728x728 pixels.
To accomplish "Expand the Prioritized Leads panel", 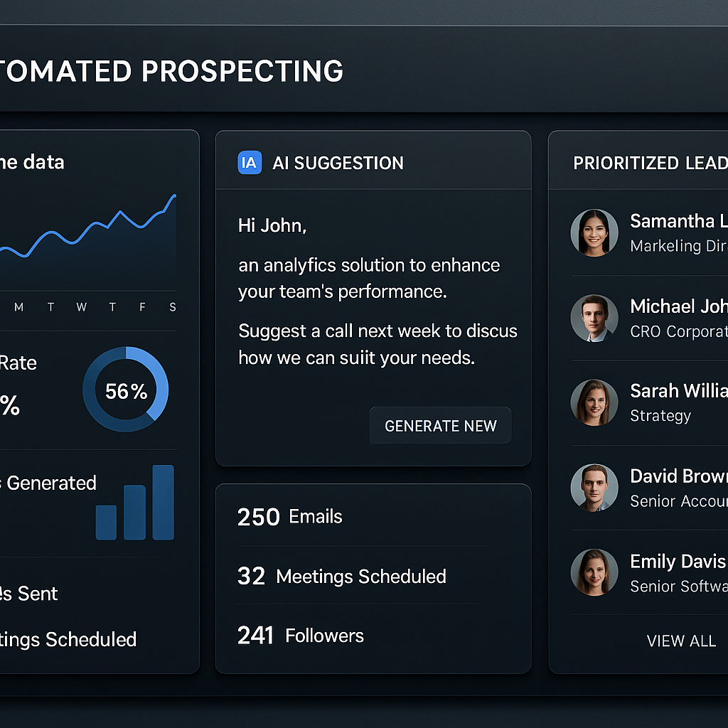I will click(649, 163).
